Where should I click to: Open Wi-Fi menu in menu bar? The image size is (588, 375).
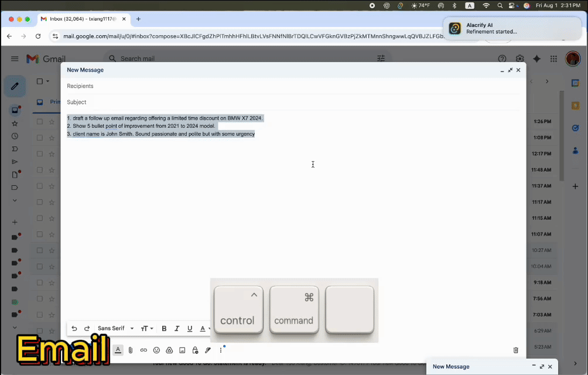[486, 6]
